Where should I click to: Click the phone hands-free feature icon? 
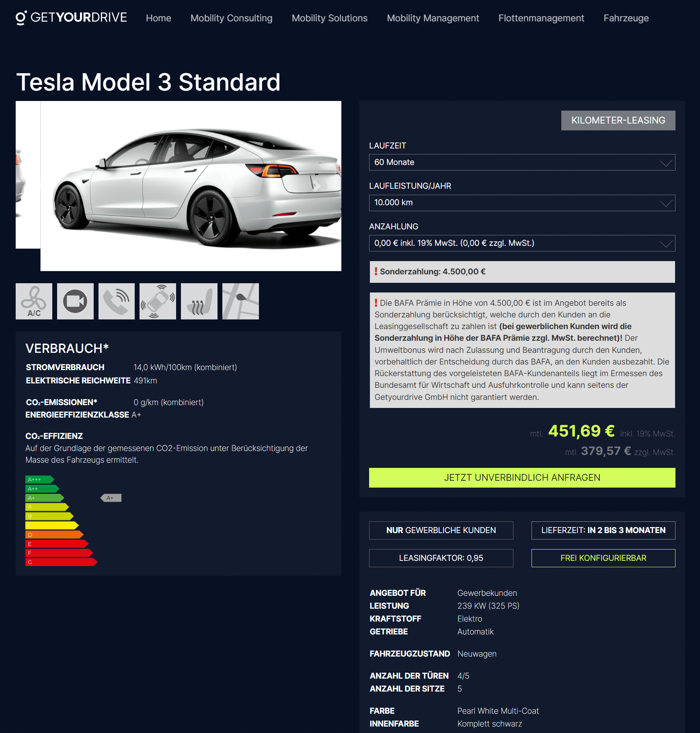click(x=117, y=301)
